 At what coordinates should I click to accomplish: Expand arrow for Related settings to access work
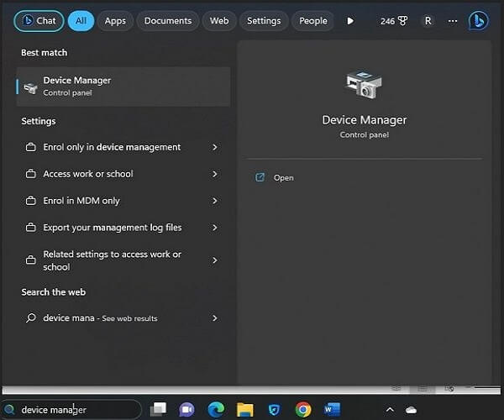point(215,260)
